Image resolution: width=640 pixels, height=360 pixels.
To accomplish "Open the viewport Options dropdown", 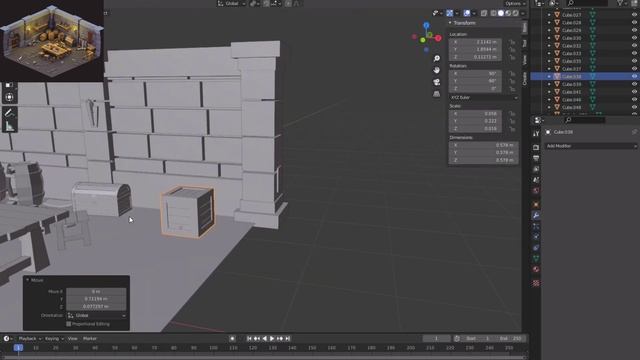I will coord(515,4).
